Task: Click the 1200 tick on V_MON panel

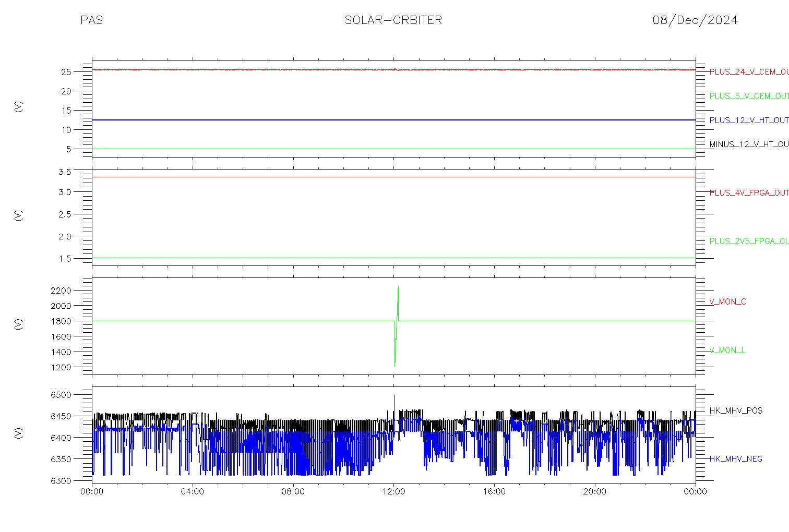Action: [61, 367]
